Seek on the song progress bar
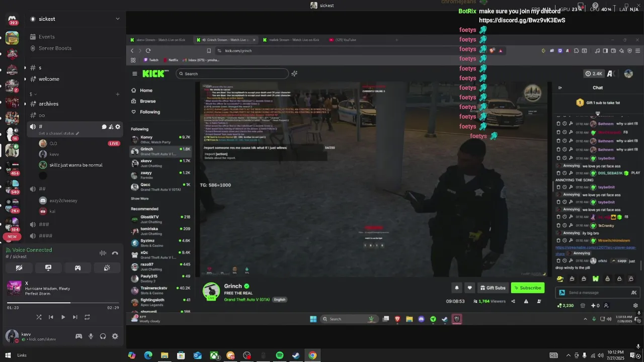644x362 pixels. (x=63, y=303)
